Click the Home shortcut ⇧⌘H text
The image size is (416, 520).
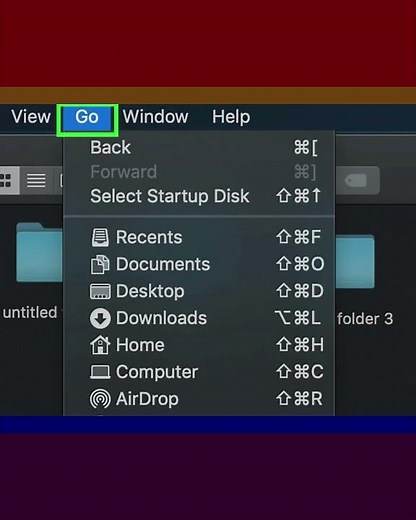pos(300,345)
